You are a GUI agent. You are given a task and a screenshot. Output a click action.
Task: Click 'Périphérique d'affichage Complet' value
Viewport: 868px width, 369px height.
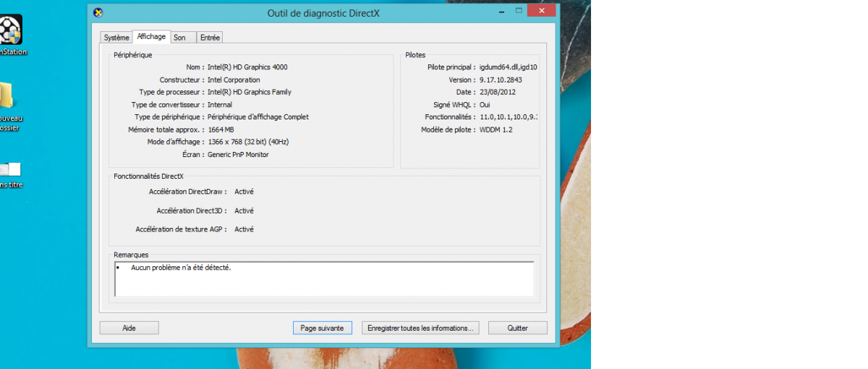[x=258, y=117]
